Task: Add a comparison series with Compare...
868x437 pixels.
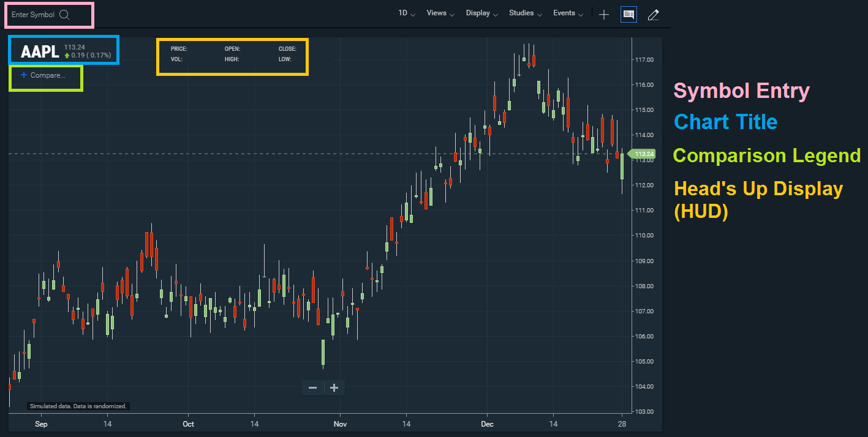Action: click(x=42, y=75)
